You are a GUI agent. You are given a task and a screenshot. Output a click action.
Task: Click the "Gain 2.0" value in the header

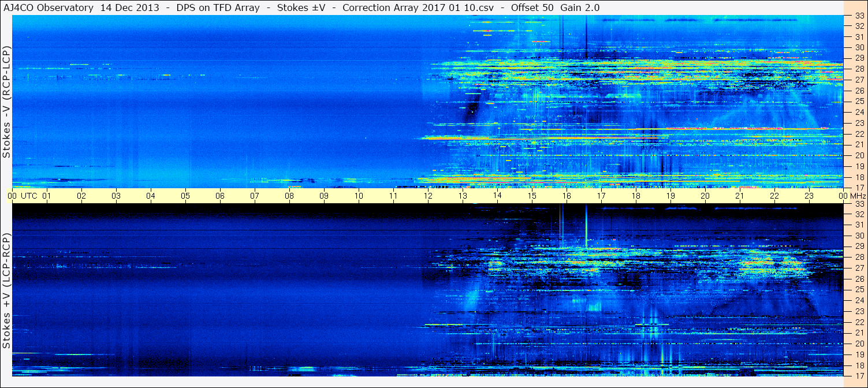(580, 8)
